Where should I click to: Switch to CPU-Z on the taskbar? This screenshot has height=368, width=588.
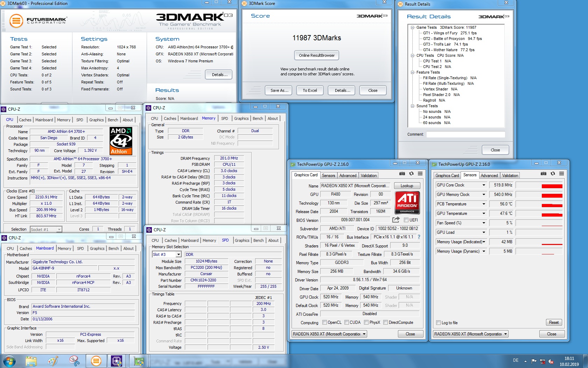point(117,361)
